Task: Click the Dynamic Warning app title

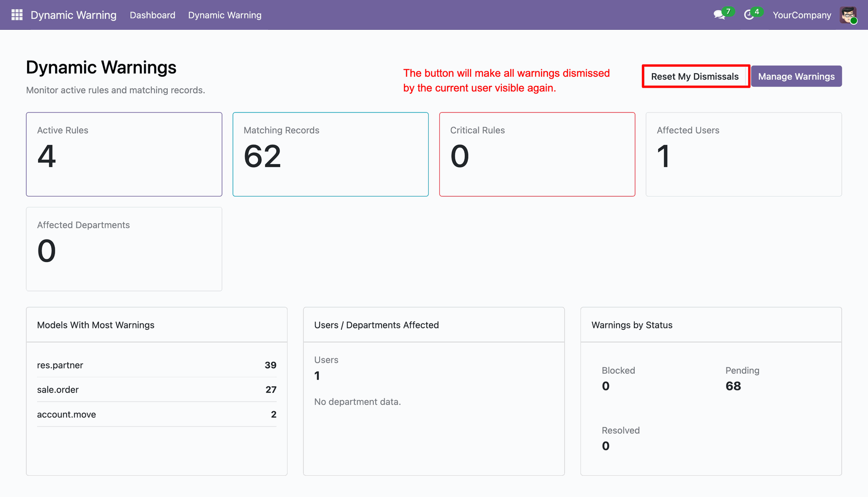Action: (74, 15)
